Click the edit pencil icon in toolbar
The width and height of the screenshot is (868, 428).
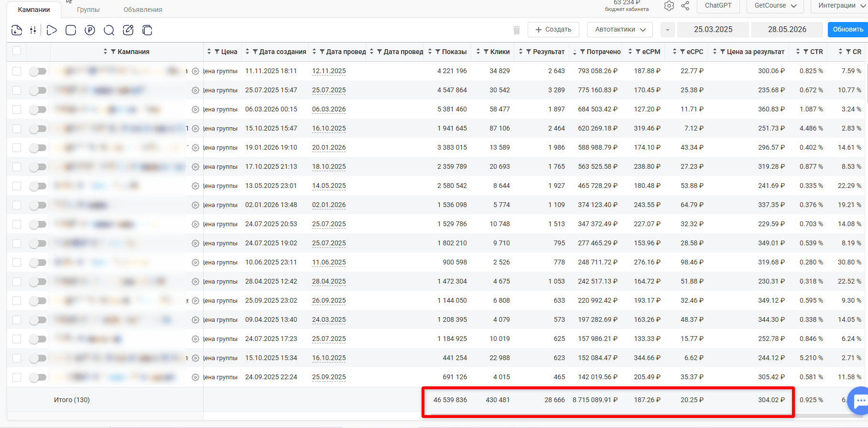[128, 30]
